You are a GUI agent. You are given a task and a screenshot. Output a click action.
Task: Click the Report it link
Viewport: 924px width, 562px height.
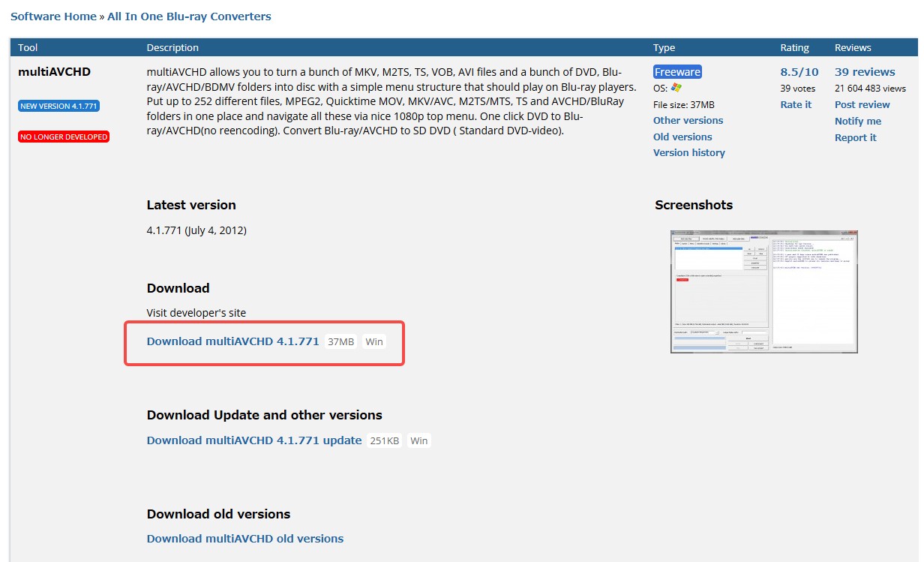(x=856, y=137)
